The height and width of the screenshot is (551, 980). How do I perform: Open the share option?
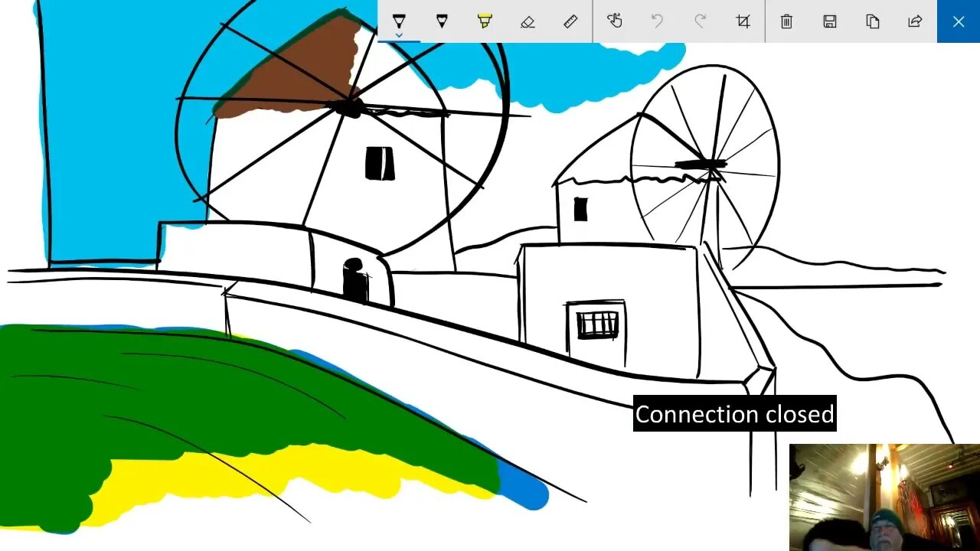915,21
